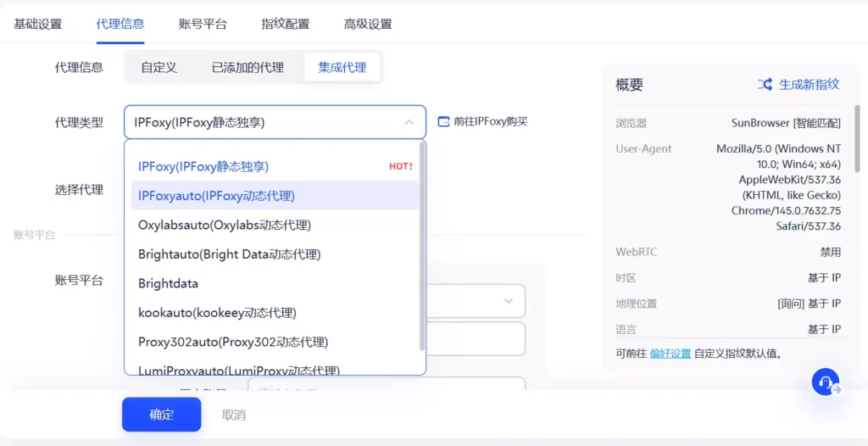Collapse the 代理类型 dropdown with its chevron
Screen dimensions: 868x446
tap(409, 122)
